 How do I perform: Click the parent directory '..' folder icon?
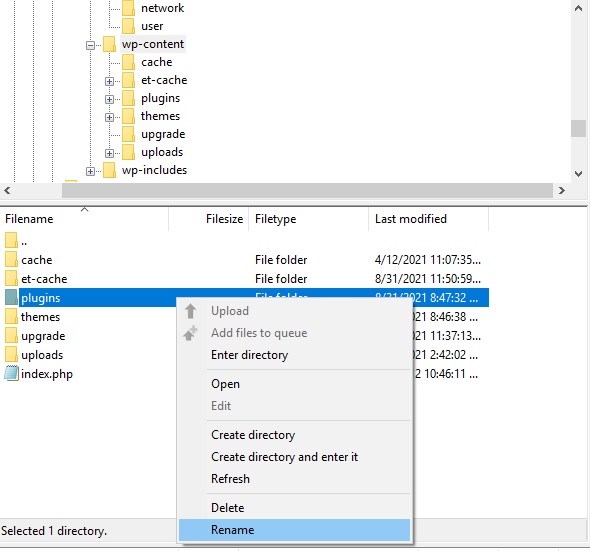point(11,241)
